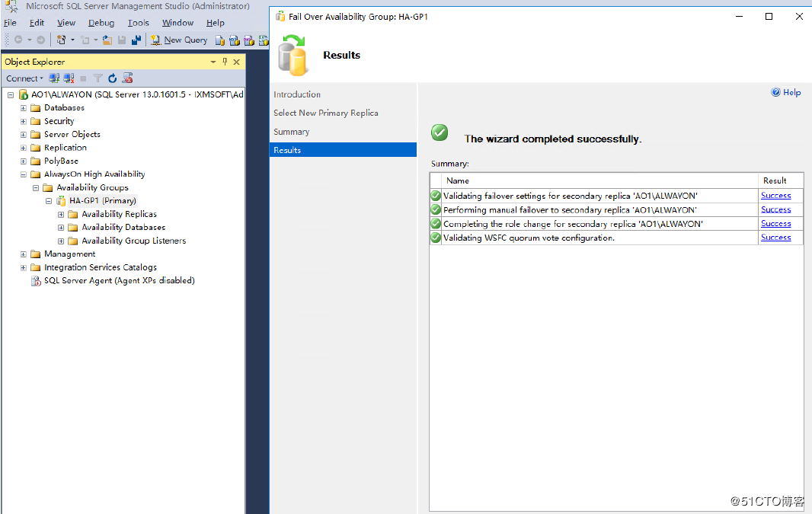The height and width of the screenshot is (514, 812).
Task: Open the Debug menu
Action: point(101,23)
